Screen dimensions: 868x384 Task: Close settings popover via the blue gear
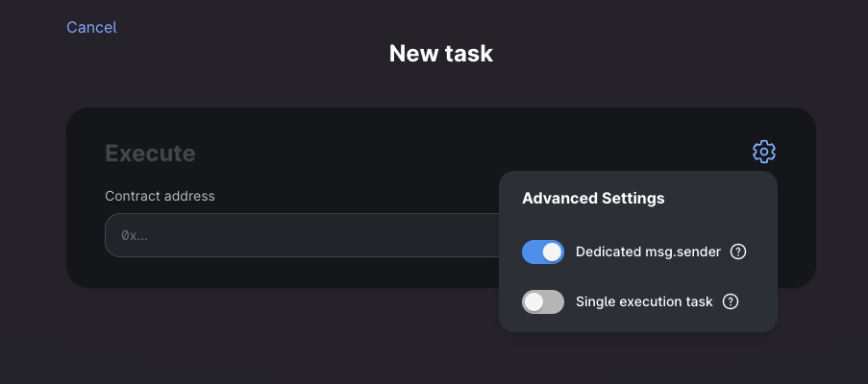coord(764,152)
